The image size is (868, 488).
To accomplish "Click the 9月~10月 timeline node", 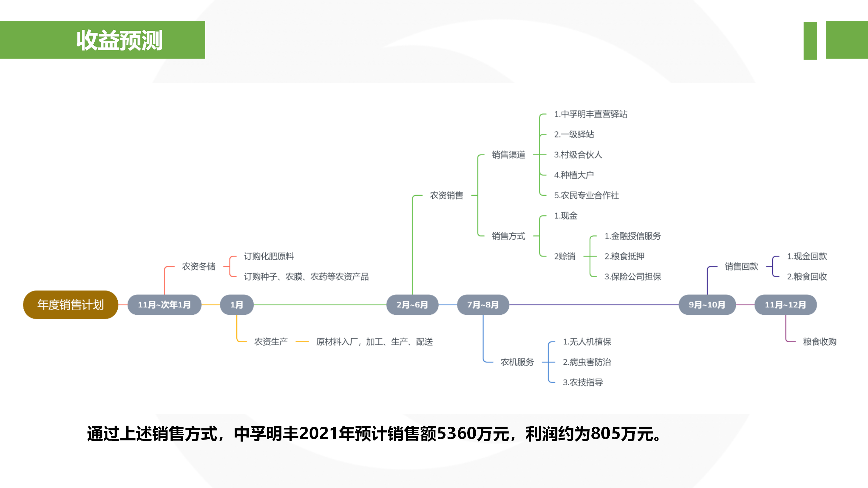I will (x=707, y=305).
